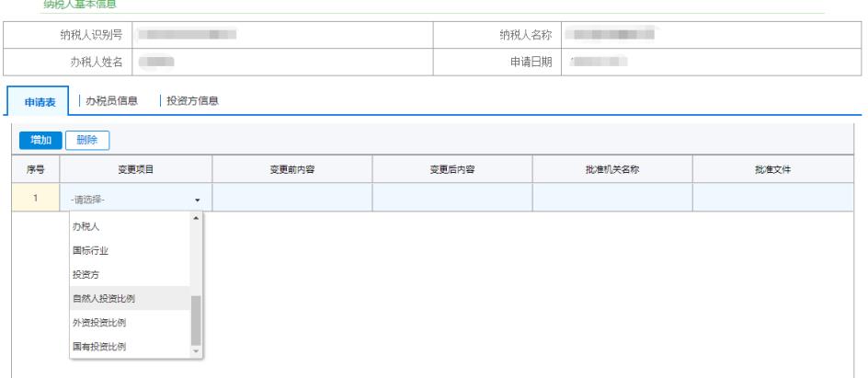Click the 批准机关名称 cell in row 1
Image resolution: width=868 pixels, height=378 pixels.
(x=612, y=198)
